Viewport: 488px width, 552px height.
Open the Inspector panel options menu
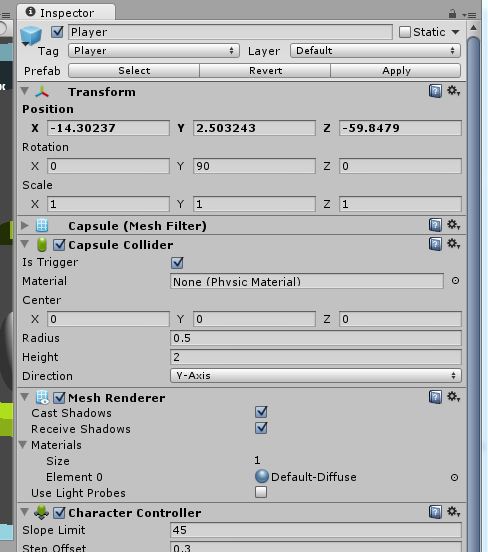pos(469,15)
